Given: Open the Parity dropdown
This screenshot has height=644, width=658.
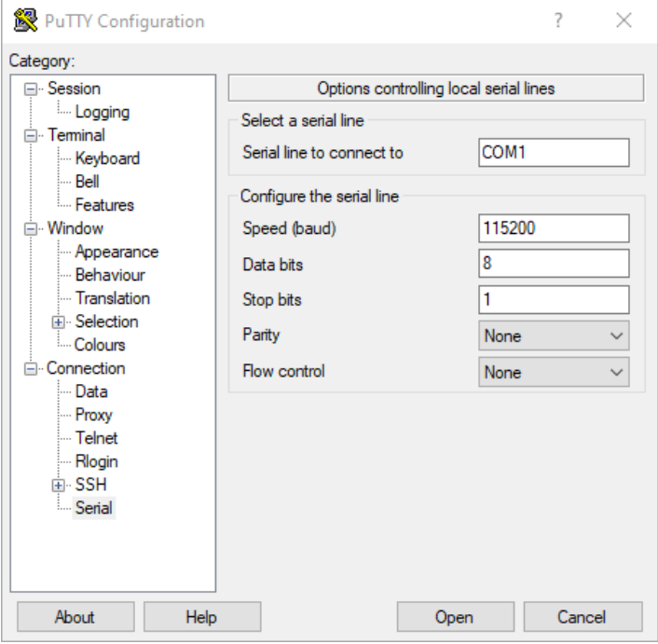Looking at the screenshot, I should (554, 336).
